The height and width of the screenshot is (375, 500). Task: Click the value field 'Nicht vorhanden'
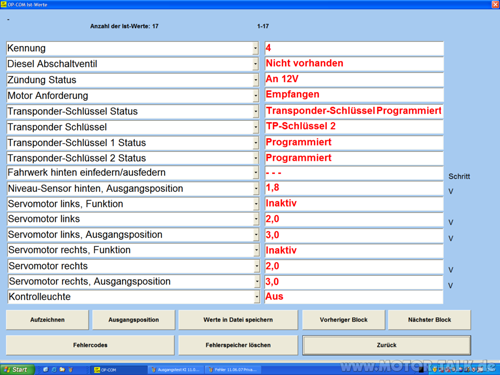[x=354, y=64]
